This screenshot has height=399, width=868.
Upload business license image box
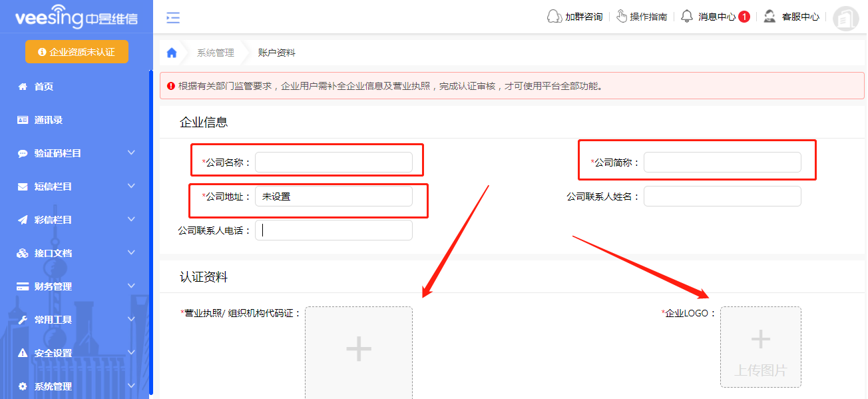point(359,350)
